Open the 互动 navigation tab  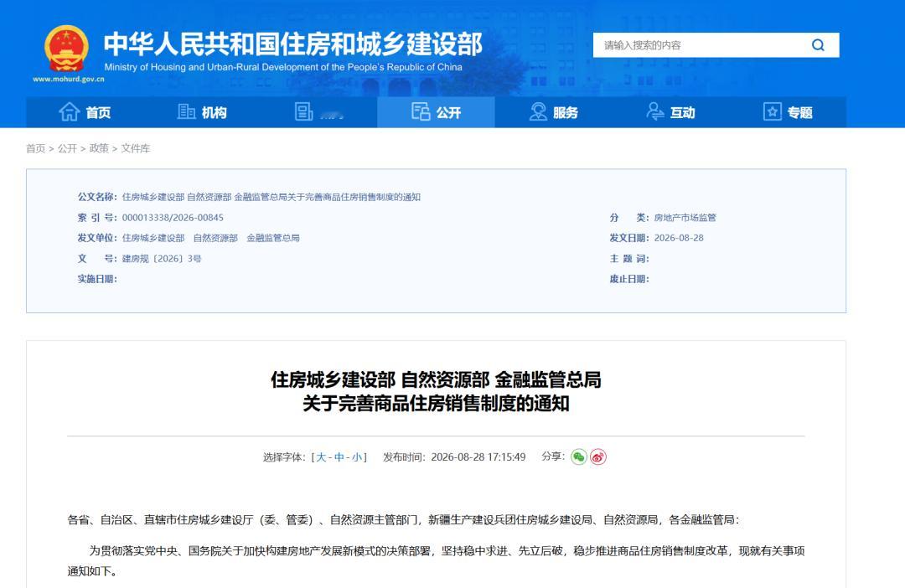tap(670, 112)
